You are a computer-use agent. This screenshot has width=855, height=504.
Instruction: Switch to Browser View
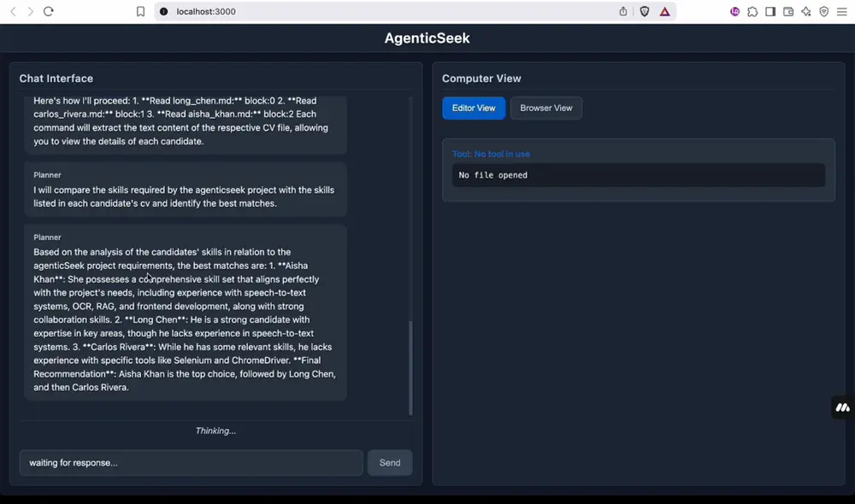pyautogui.click(x=545, y=108)
